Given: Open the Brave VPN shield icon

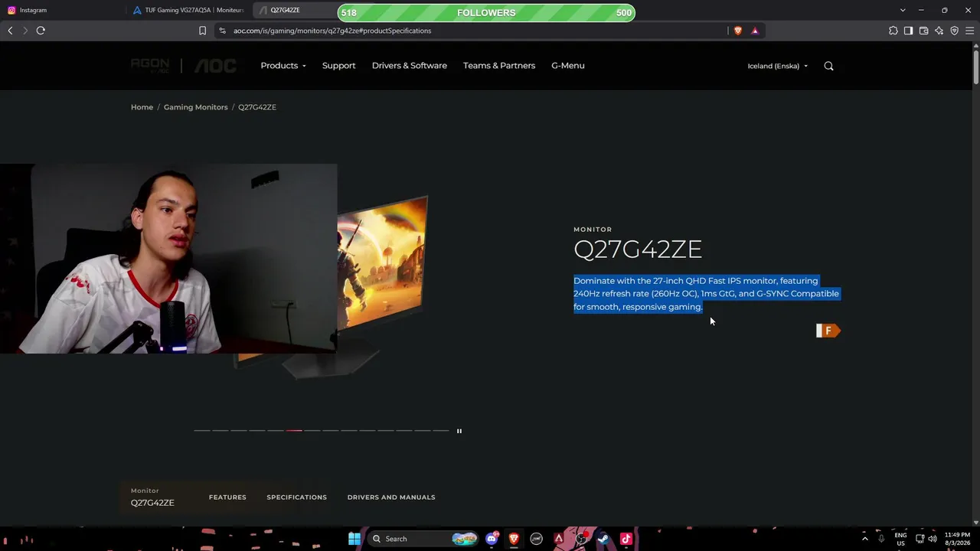Looking at the screenshot, I should [955, 31].
